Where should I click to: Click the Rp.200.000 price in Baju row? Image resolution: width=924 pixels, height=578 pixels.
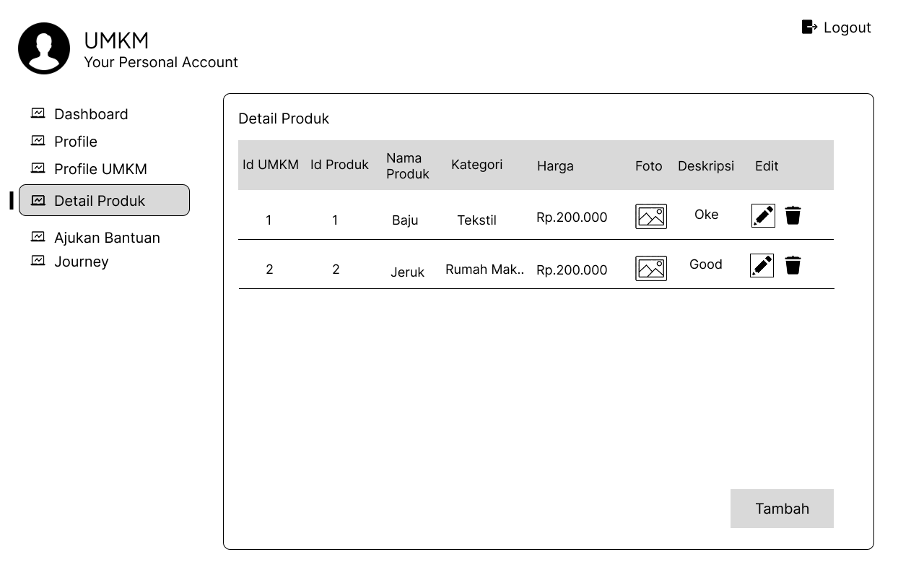pos(572,217)
